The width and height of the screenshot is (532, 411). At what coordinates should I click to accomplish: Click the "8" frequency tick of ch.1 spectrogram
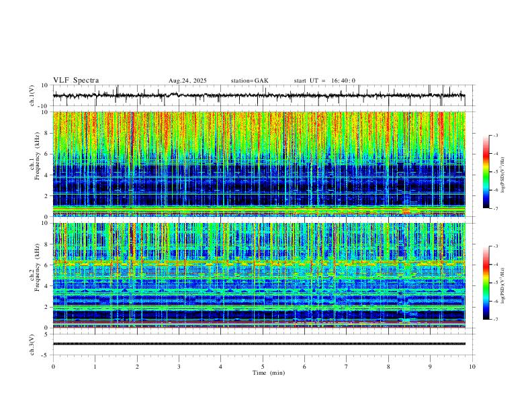tap(47, 133)
